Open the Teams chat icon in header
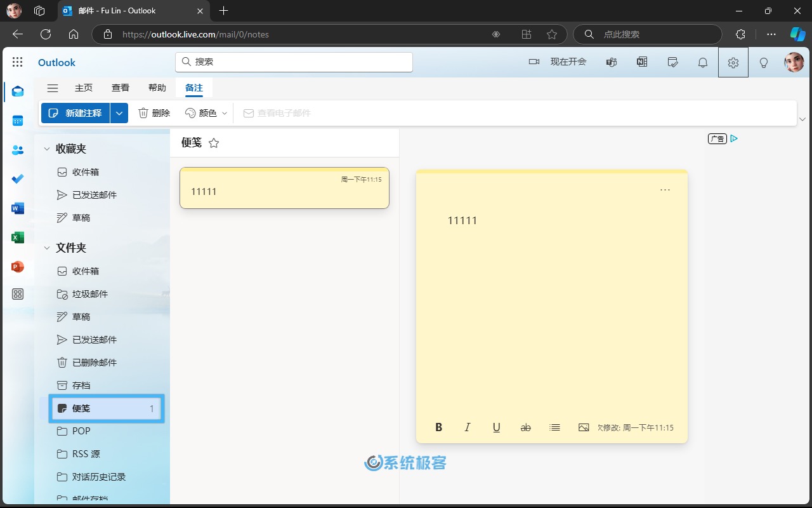The image size is (812, 508). pos(612,62)
